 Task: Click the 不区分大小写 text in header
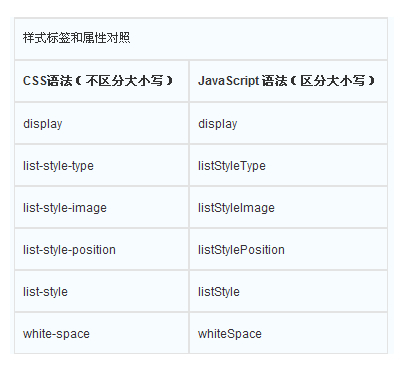pos(124,81)
